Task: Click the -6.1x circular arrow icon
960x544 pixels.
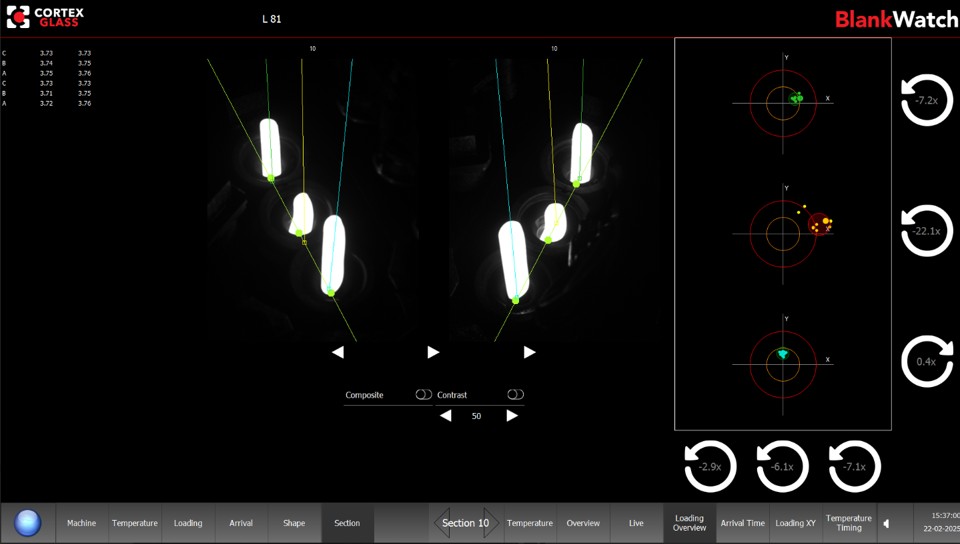Action: 782,466
